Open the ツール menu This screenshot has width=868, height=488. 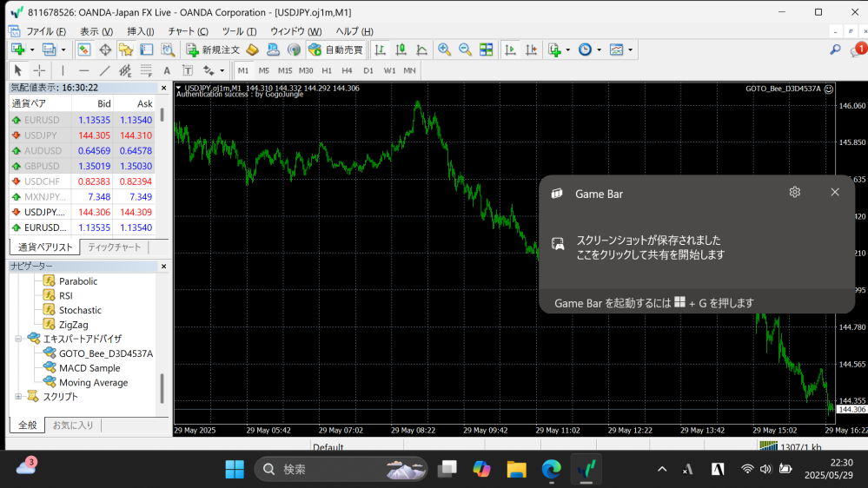[239, 31]
